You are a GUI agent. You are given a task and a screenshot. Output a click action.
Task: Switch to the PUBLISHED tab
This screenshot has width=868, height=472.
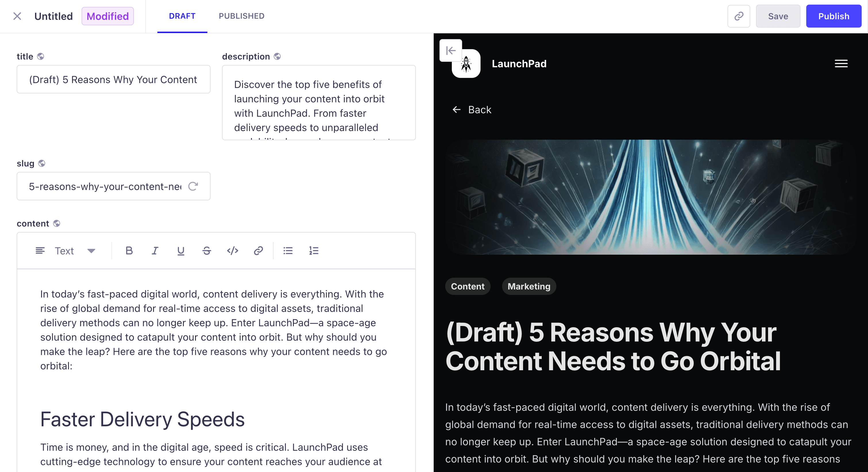click(x=242, y=16)
